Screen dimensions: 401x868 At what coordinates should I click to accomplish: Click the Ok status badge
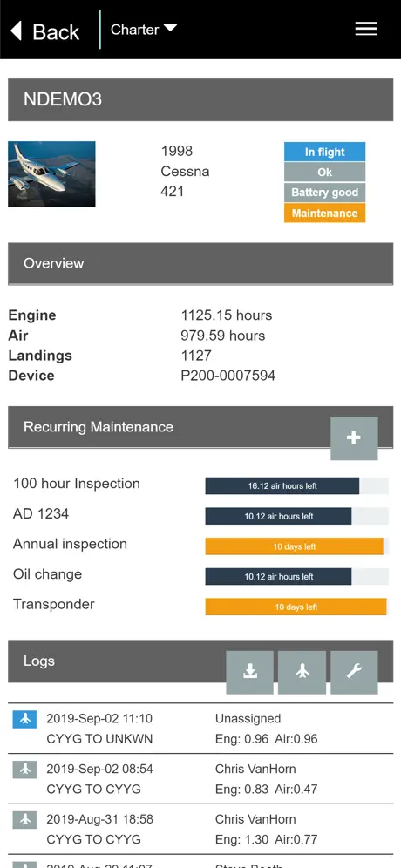pyautogui.click(x=324, y=173)
